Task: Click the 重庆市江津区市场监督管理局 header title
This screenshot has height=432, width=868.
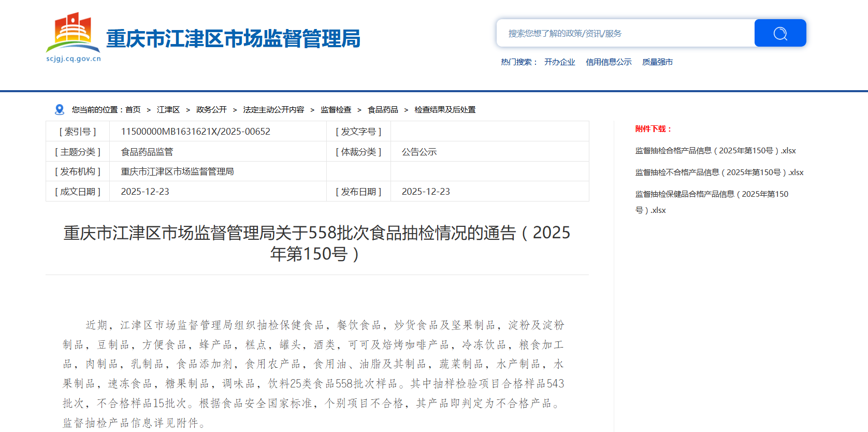Action: click(x=233, y=39)
